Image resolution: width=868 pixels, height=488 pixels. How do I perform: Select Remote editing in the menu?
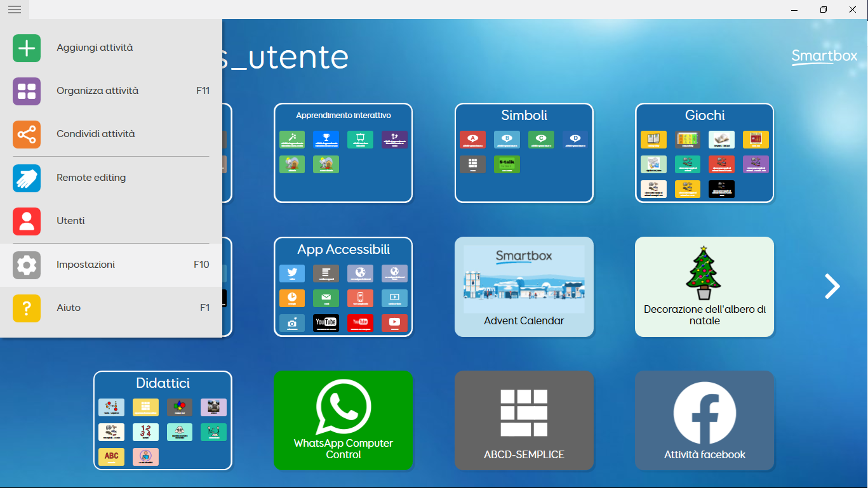click(x=111, y=178)
